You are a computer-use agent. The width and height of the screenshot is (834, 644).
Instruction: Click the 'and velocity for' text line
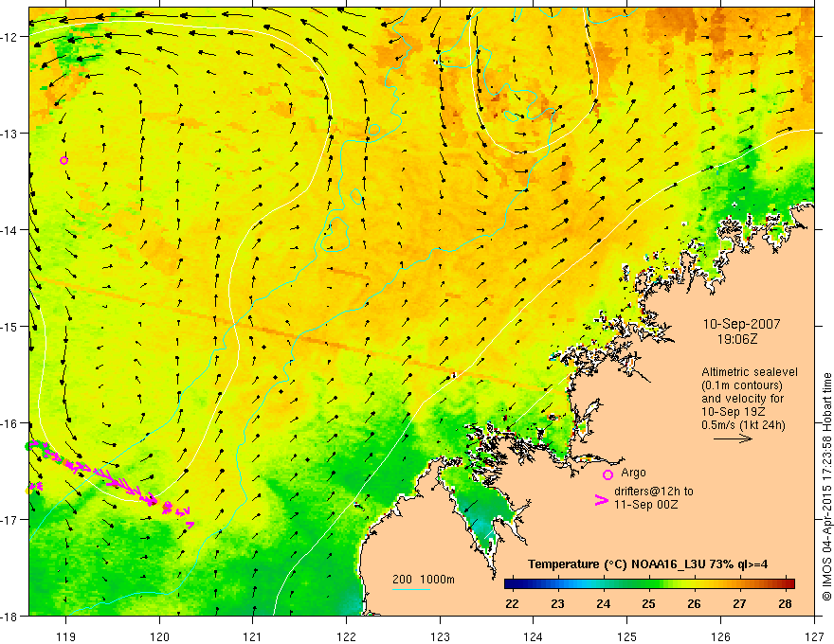tap(742, 399)
